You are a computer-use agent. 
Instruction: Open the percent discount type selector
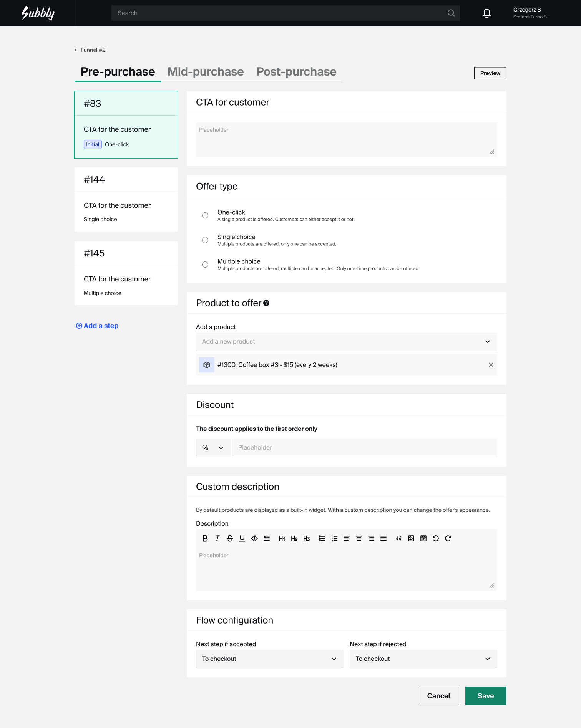pyautogui.click(x=213, y=448)
